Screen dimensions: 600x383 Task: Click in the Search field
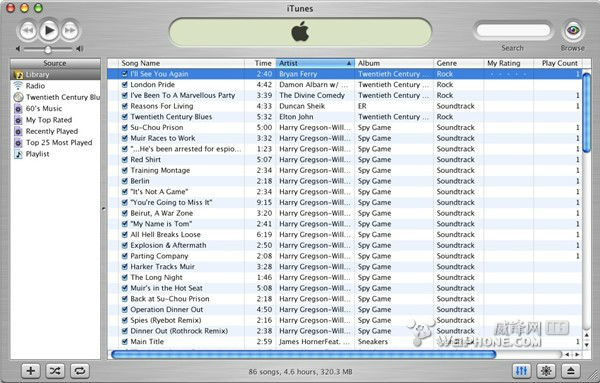click(x=513, y=30)
